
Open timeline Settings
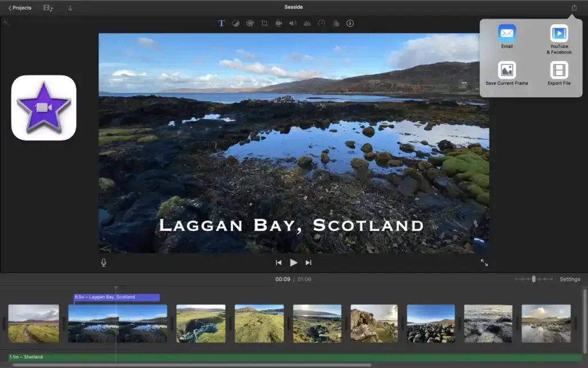coord(570,279)
